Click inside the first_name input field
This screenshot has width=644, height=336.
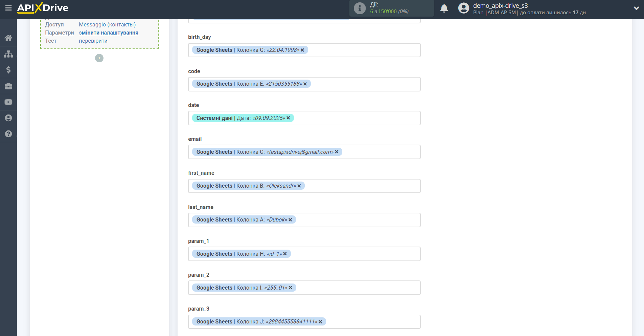(x=362, y=186)
